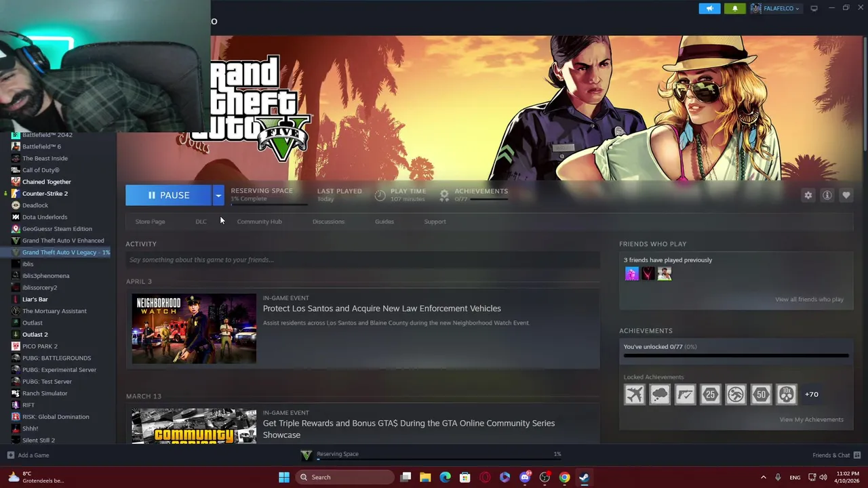Open Community Series event thumbnail
This screenshot has width=868, height=488.
pos(194,426)
